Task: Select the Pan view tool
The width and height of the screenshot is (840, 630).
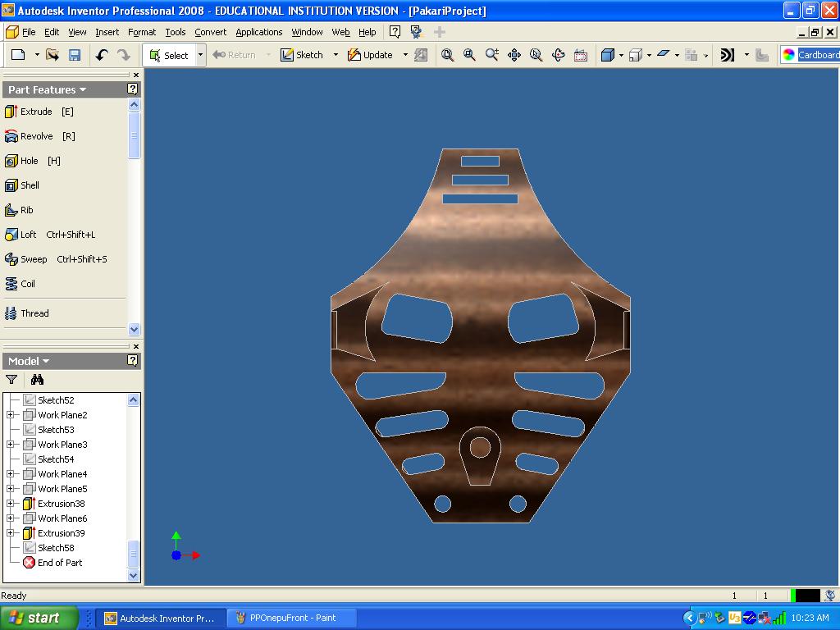Action: [x=514, y=55]
